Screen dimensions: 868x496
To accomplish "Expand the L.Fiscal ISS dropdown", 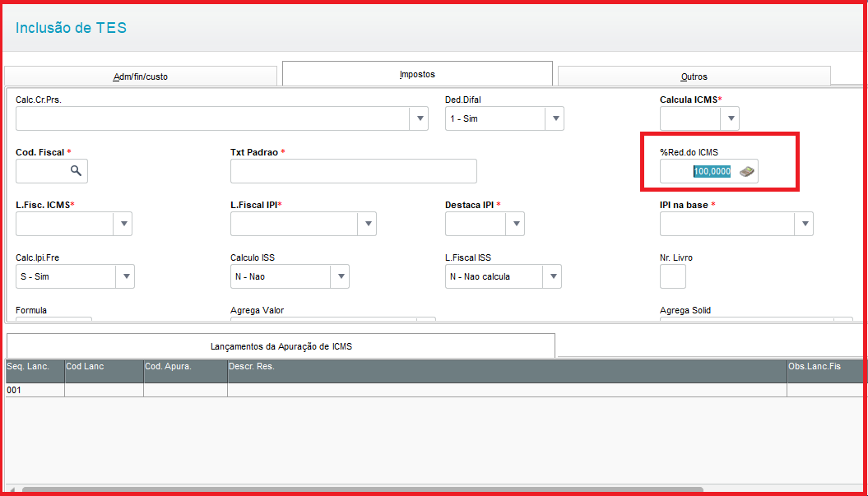I will pyautogui.click(x=552, y=276).
